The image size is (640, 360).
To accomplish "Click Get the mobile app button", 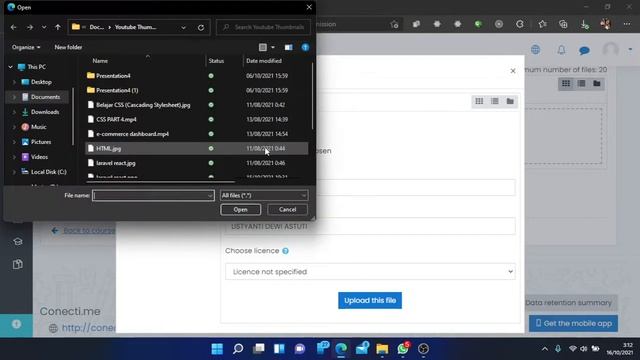I will 573,323.
